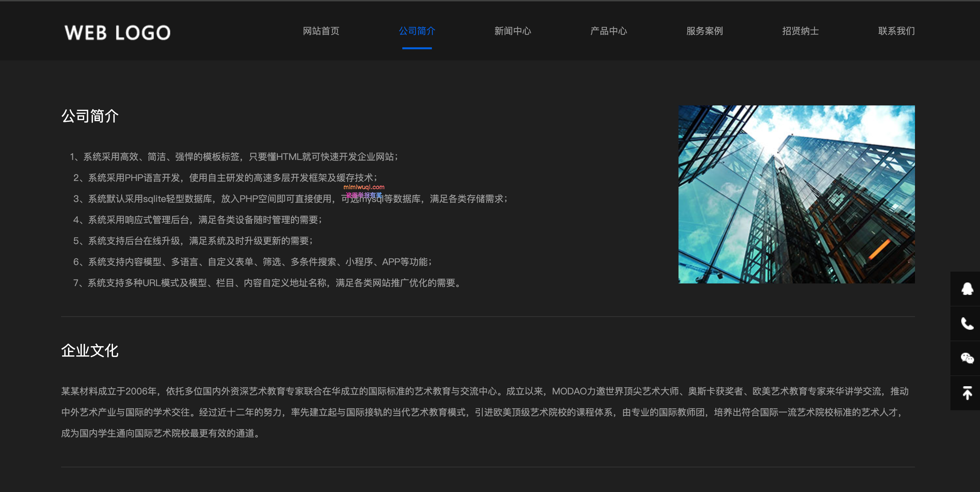This screenshot has width=980, height=492.
Task: Open 新闻中心 from the top menu
Action: tap(512, 31)
